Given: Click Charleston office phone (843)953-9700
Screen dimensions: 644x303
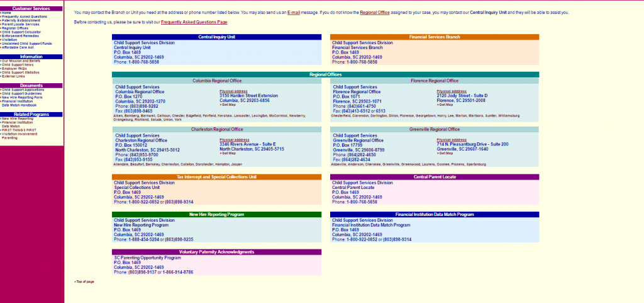Looking at the screenshot, I should [x=144, y=155].
